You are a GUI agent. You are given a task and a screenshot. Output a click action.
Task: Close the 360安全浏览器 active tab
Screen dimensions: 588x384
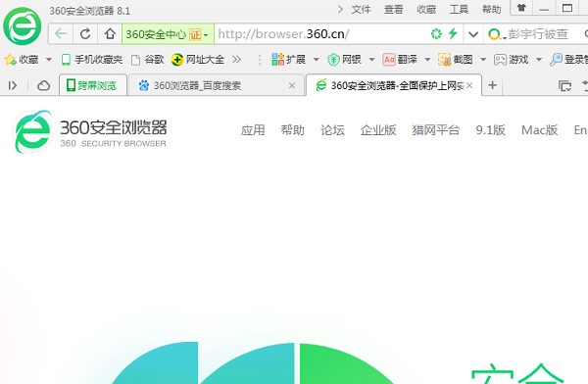coord(469,85)
